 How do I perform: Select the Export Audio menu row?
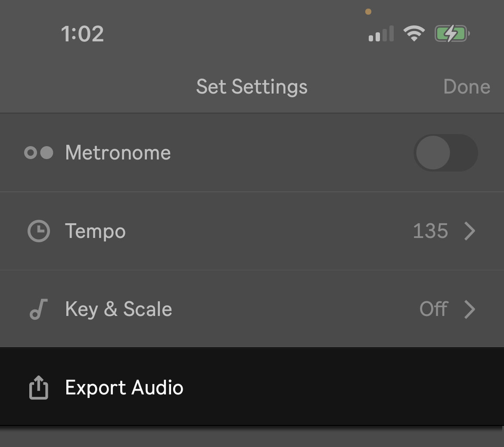click(x=252, y=387)
